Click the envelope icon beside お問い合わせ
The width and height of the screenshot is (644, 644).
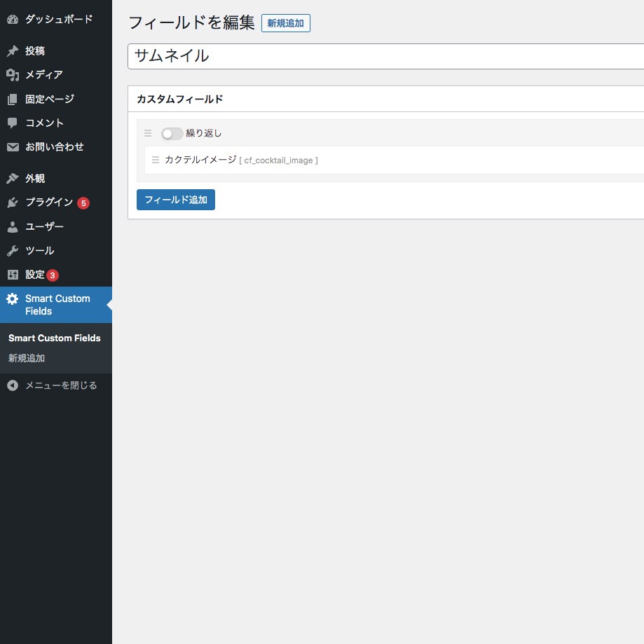point(13,147)
